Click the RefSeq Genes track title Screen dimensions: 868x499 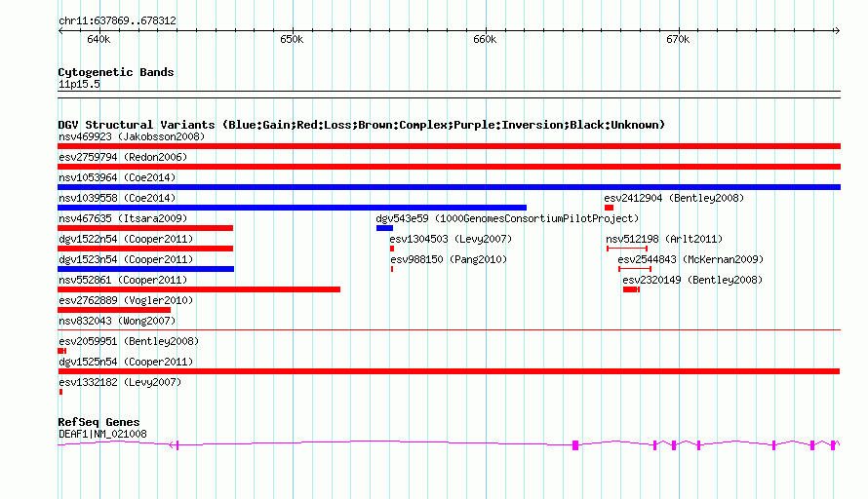tap(99, 422)
